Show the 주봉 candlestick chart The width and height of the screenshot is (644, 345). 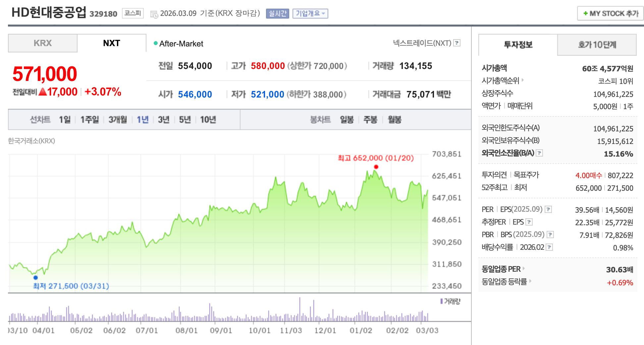[370, 119]
